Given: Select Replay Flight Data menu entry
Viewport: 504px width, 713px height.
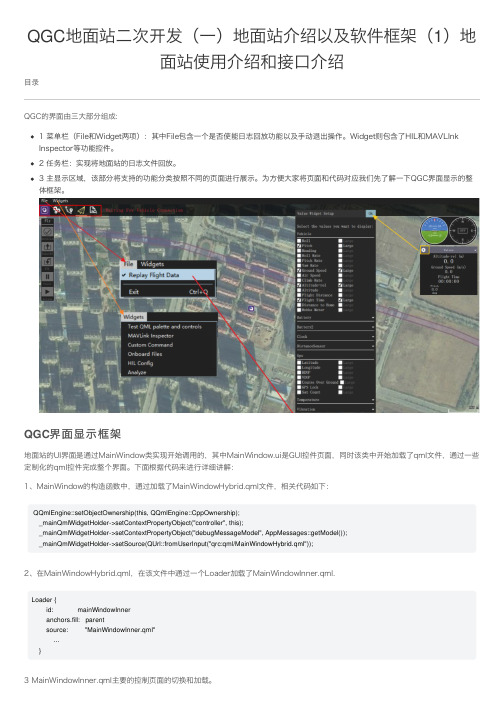Looking at the screenshot, I should tap(168, 275).
